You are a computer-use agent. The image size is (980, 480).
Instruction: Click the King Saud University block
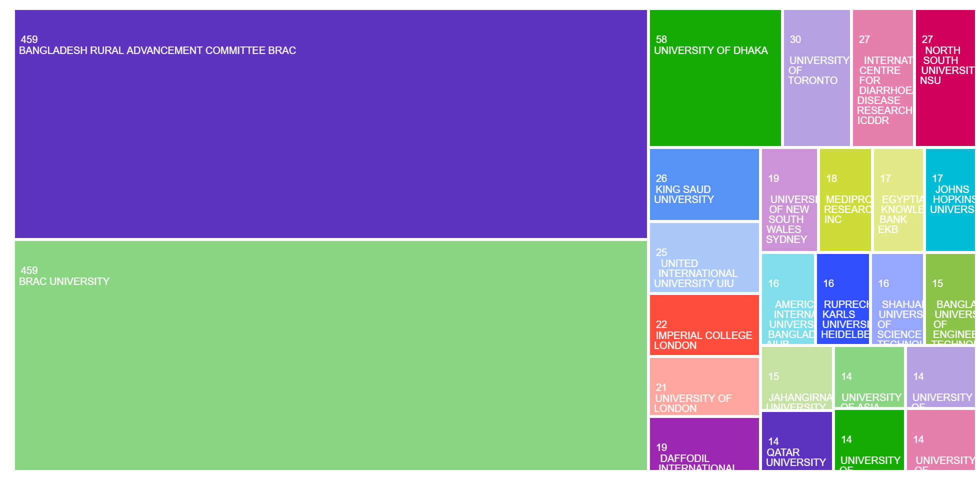click(x=704, y=184)
